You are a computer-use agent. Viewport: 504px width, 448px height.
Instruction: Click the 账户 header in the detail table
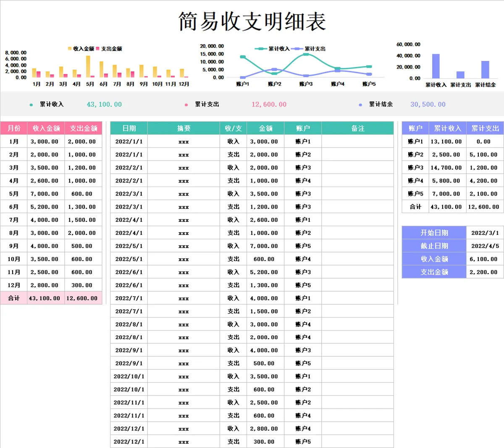click(x=303, y=128)
